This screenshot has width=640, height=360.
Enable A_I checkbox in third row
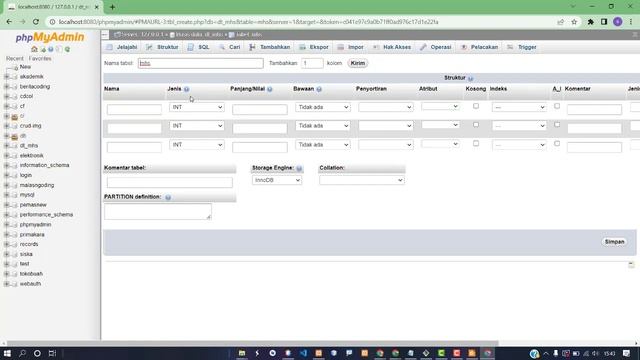557,144
